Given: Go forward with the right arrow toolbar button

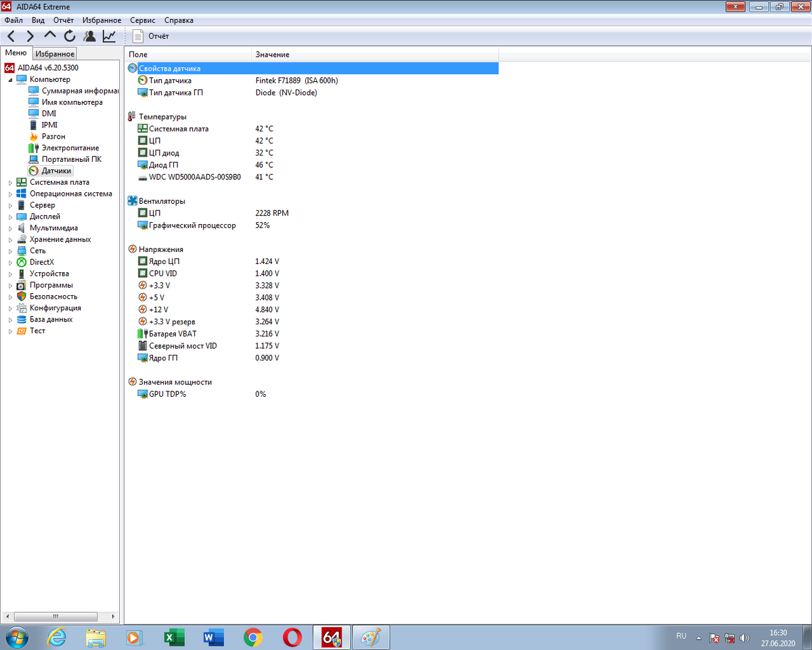Looking at the screenshot, I should (x=30, y=36).
